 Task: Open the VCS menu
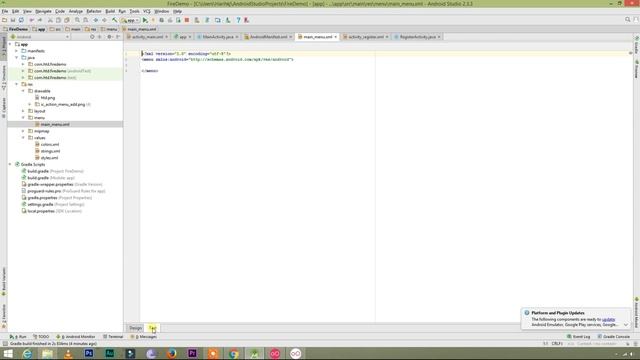point(147,11)
